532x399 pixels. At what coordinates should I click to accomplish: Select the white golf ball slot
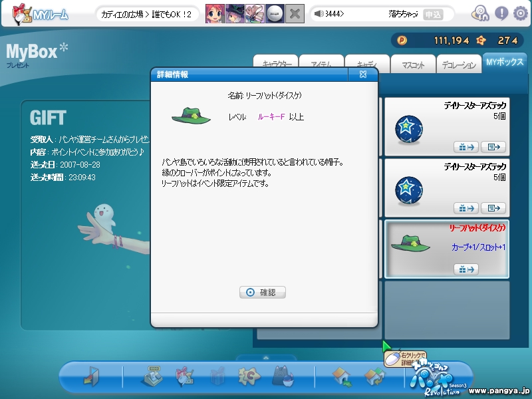click(275, 14)
